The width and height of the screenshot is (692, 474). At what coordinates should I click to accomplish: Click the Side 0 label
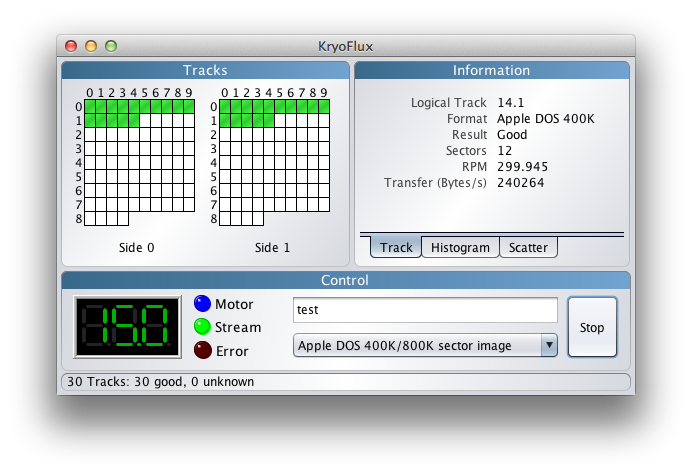(136, 248)
